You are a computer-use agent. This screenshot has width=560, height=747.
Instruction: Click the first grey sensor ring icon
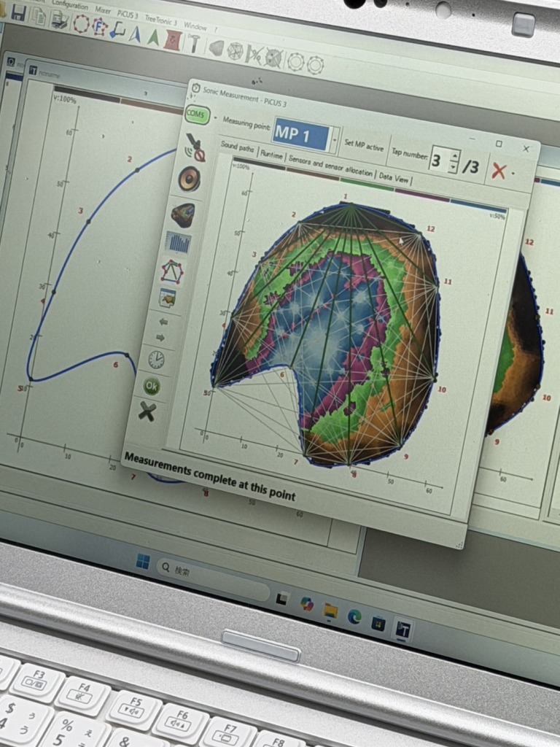pyautogui.click(x=295, y=62)
